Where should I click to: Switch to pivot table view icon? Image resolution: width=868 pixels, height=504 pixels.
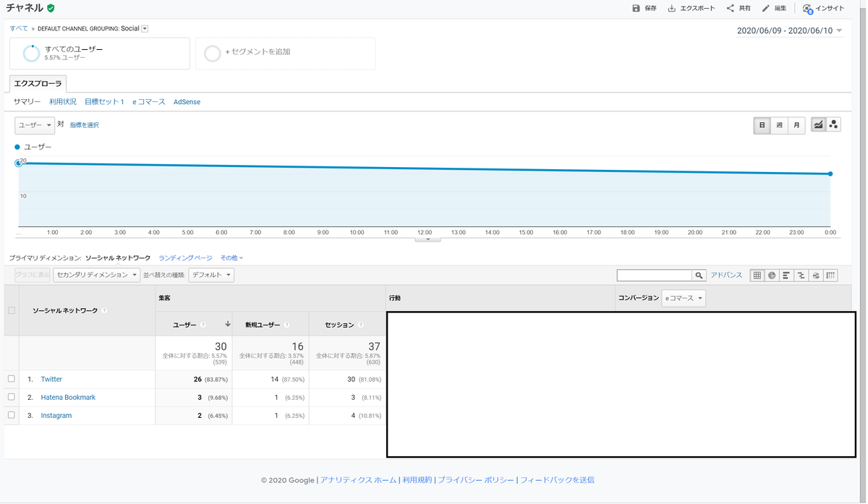(x=831, y=276)
